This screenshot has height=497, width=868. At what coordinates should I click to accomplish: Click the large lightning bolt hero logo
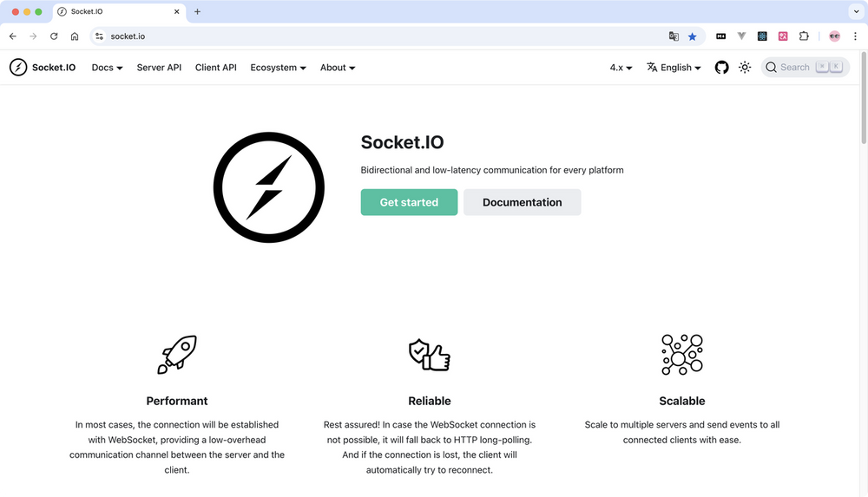coord(269,187)
